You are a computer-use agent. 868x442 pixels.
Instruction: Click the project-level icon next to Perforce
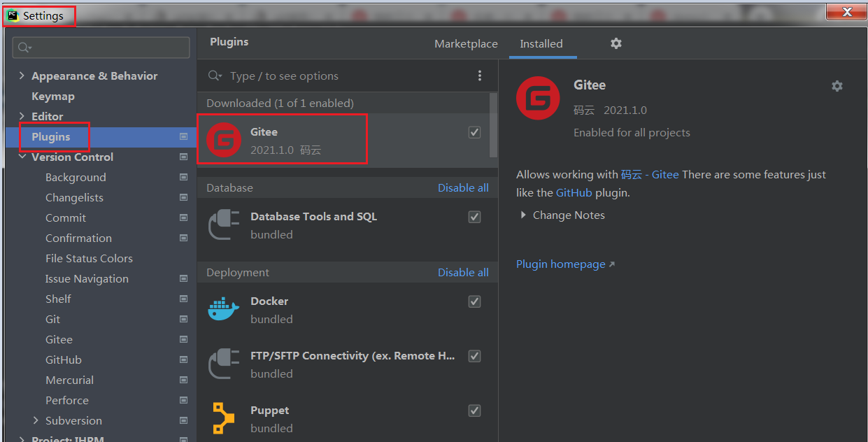point(183,400)
